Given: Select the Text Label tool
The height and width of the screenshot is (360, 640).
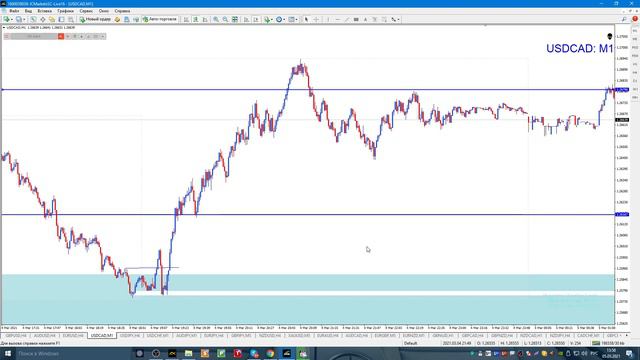Looking at the screenshot, I should point(375,19).
